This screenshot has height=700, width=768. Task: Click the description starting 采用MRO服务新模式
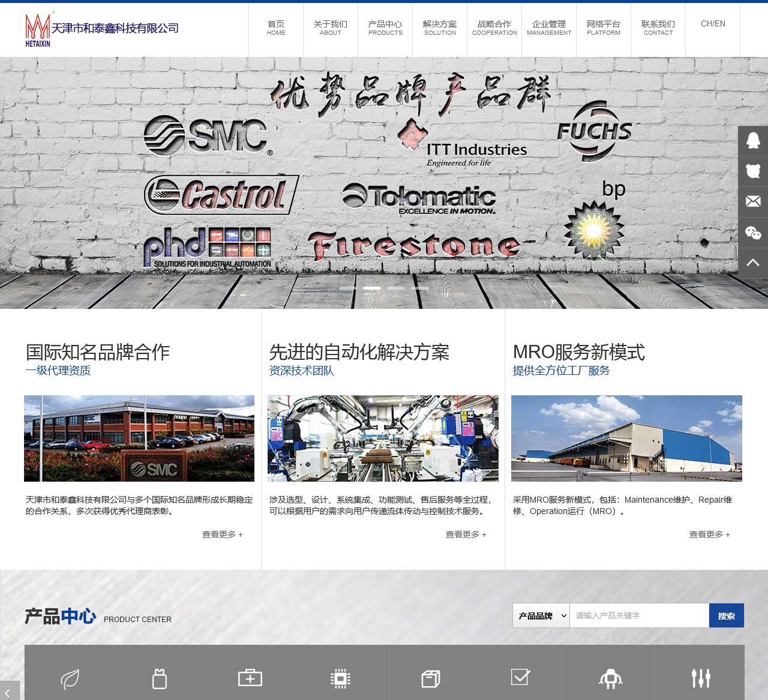(622, 506)
